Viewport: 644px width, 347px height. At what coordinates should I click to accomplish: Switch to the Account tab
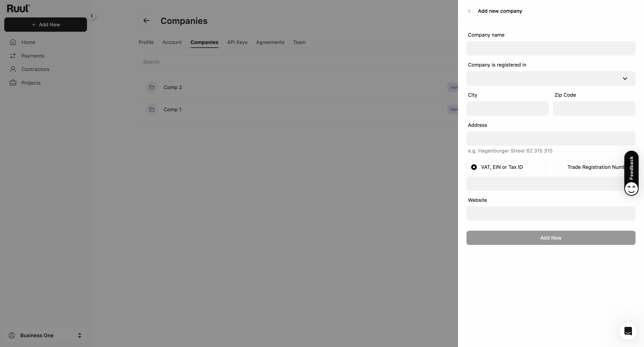(x=172, y=42)
